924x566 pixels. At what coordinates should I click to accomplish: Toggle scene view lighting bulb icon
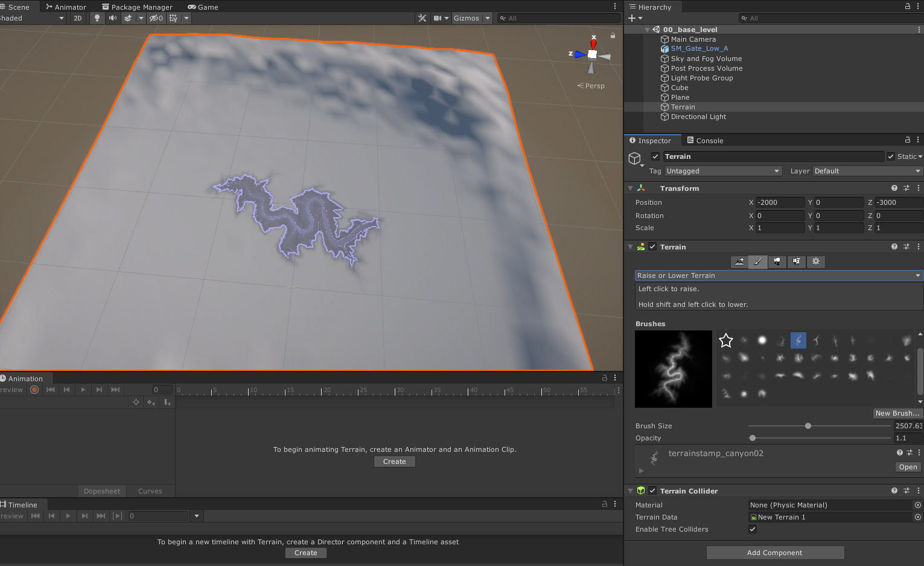[x=97, y=18]
